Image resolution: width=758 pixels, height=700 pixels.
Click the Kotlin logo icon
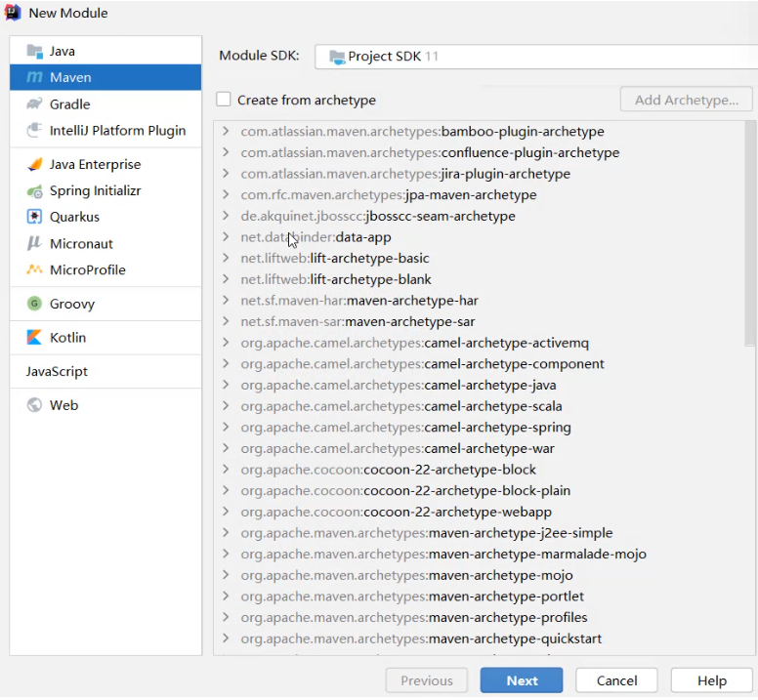(35, 338)
